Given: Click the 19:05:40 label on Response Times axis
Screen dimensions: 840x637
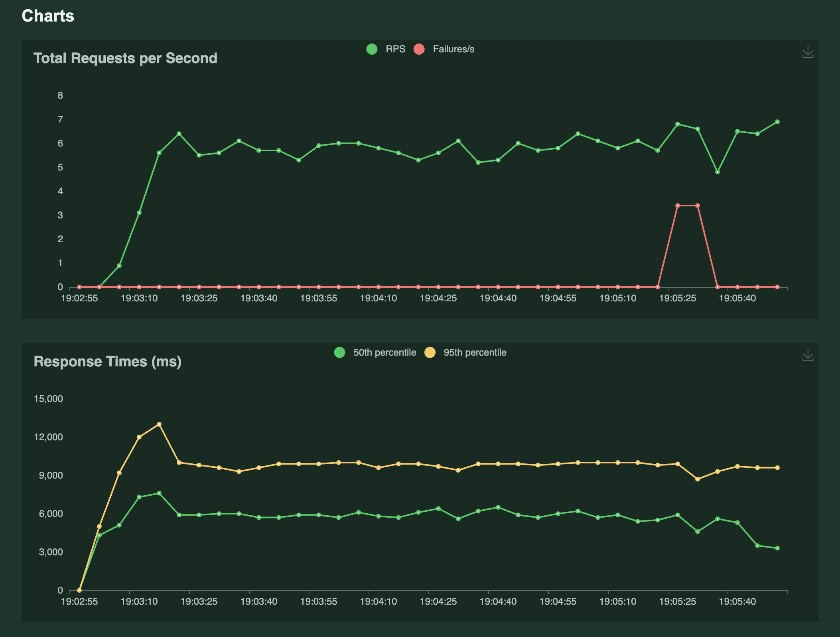Looking at the screenshot, I should [x=737, y=601].
